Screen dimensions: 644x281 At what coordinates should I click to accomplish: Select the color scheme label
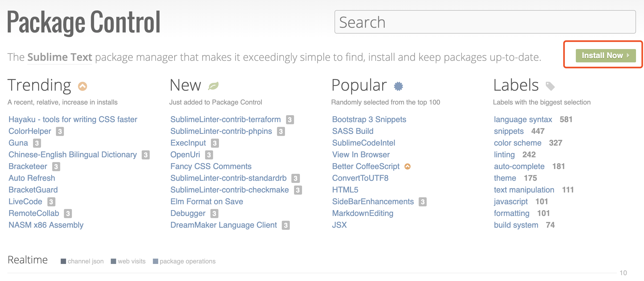click(x=517, y=143)
